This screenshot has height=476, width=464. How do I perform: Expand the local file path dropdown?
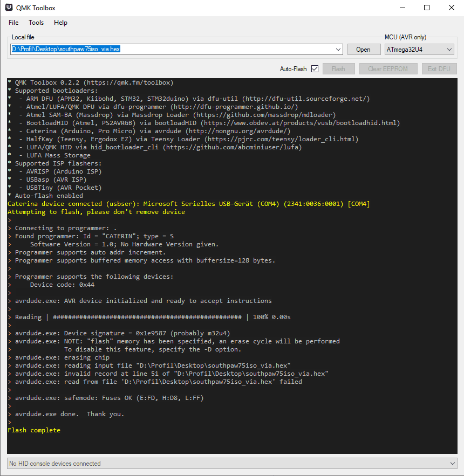coord(338,49)
